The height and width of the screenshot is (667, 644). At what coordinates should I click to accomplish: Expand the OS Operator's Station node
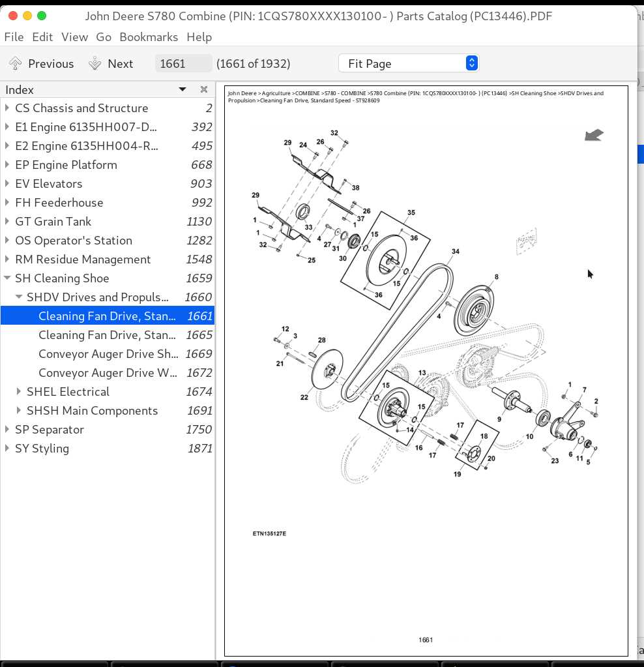(7, 240)
